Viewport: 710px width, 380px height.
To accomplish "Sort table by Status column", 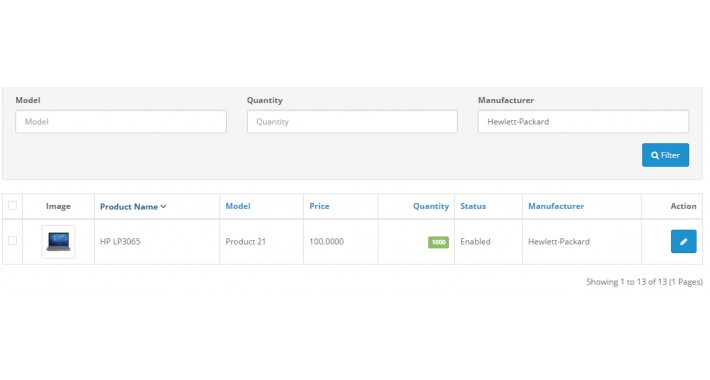I will click(x=473, y=206).
